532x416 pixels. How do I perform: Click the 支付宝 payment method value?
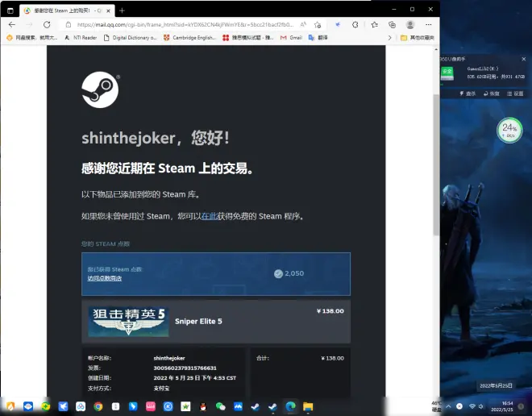[x=161, y=388]
